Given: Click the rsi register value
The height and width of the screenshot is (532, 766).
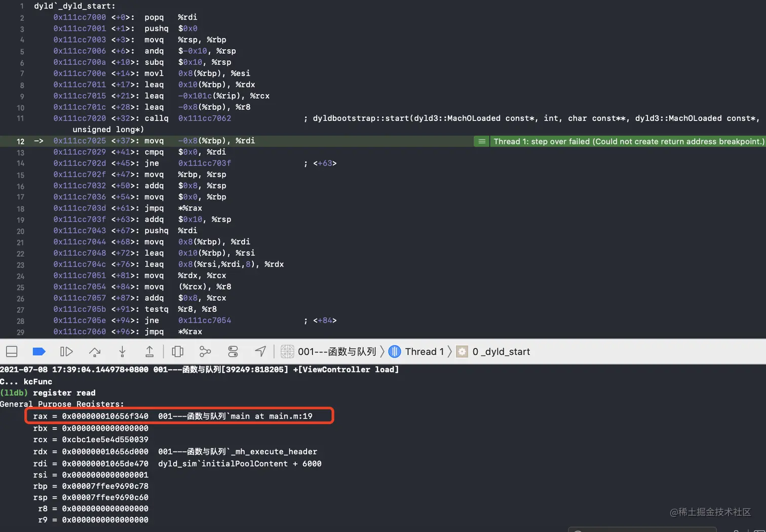Looking at the screenshot, I should coord(105,475).
